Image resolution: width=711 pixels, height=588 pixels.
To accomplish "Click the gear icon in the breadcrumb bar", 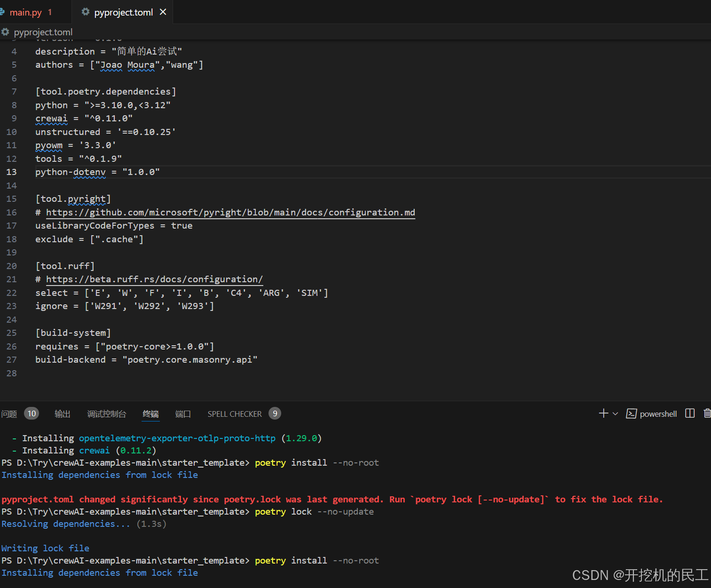I will point(5,32).
